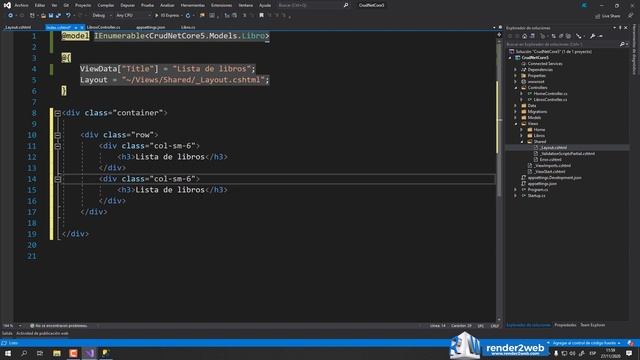The height and width of the screenshot is (360, 640).
Task: Click the search magnifier in the Solution Explorer
Action: point(622,44)
